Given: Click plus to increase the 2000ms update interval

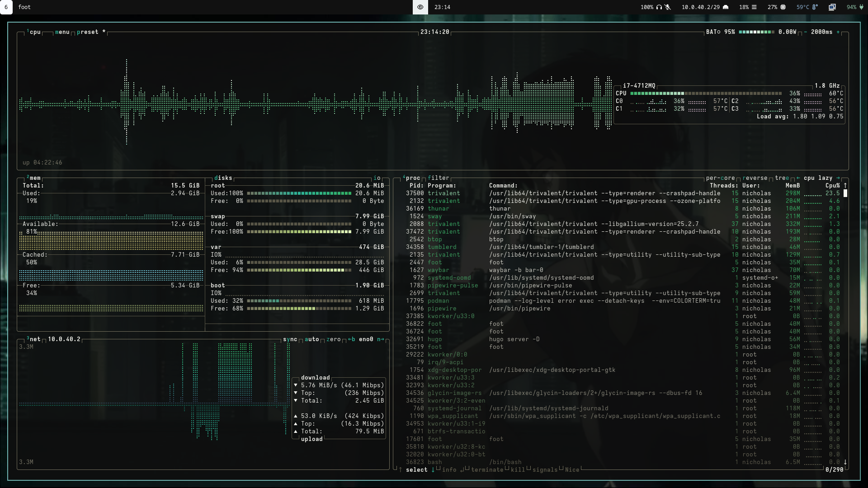Looking at the screenshot, I should [839, 32].
